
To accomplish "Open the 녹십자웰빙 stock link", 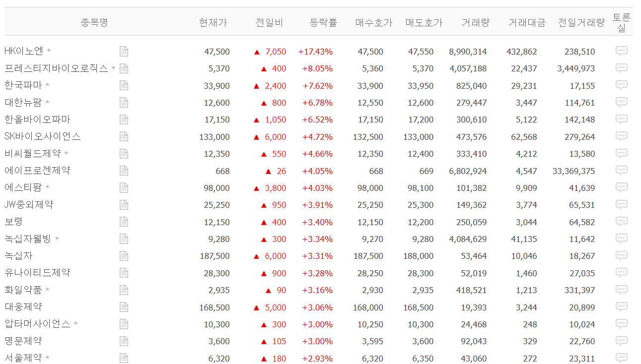I will pos(28,239).
